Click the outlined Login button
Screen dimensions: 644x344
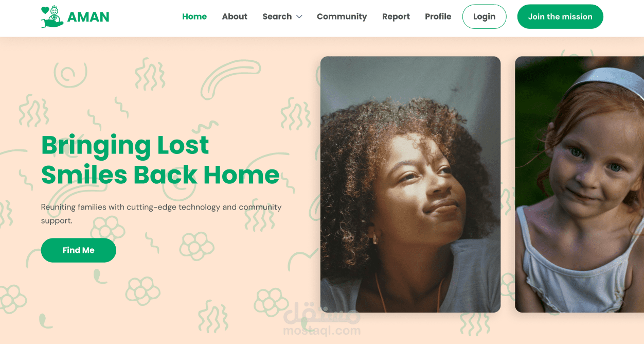[484, 16]
